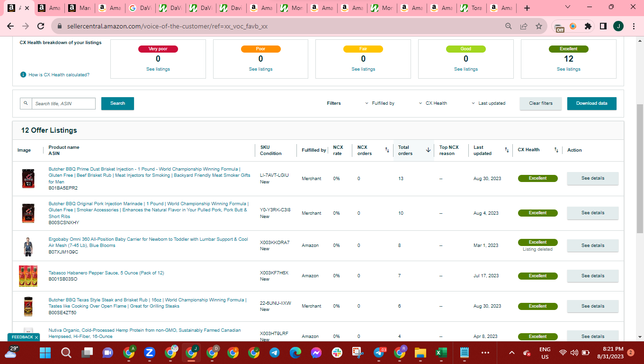Click the Windows Start button

pyautogui.click(x=45, y=353)
